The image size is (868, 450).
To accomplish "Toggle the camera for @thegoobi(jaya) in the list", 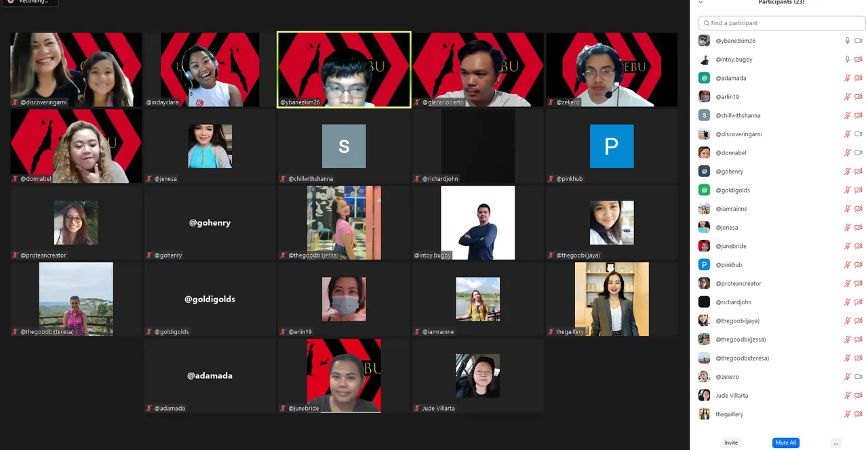I will click(x=859, y=321).
